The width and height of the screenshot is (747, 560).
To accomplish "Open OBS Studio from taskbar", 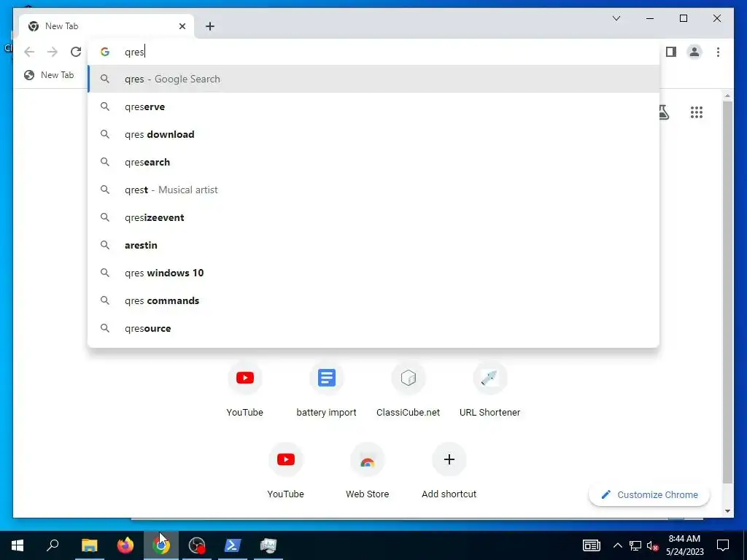I will tap(197, 545).
